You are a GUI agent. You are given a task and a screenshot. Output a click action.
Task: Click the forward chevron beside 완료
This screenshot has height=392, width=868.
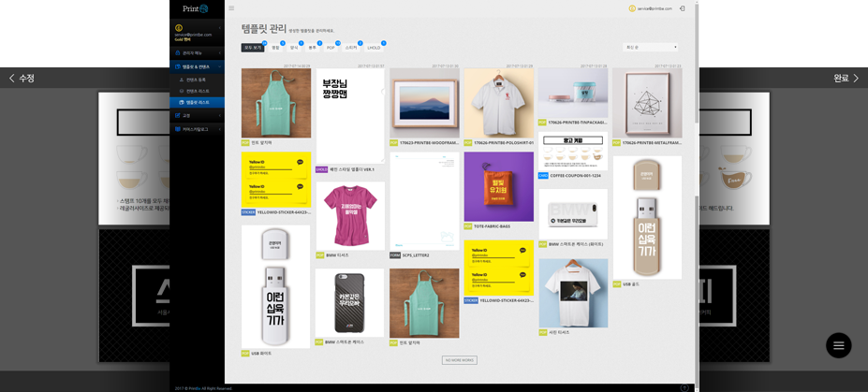click(856, 79)
